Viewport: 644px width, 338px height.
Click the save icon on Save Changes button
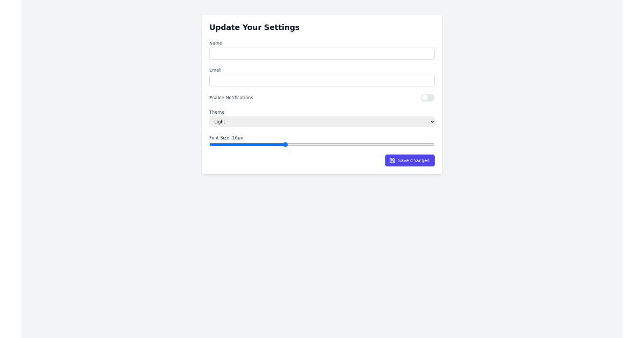[x=392, y=160]
